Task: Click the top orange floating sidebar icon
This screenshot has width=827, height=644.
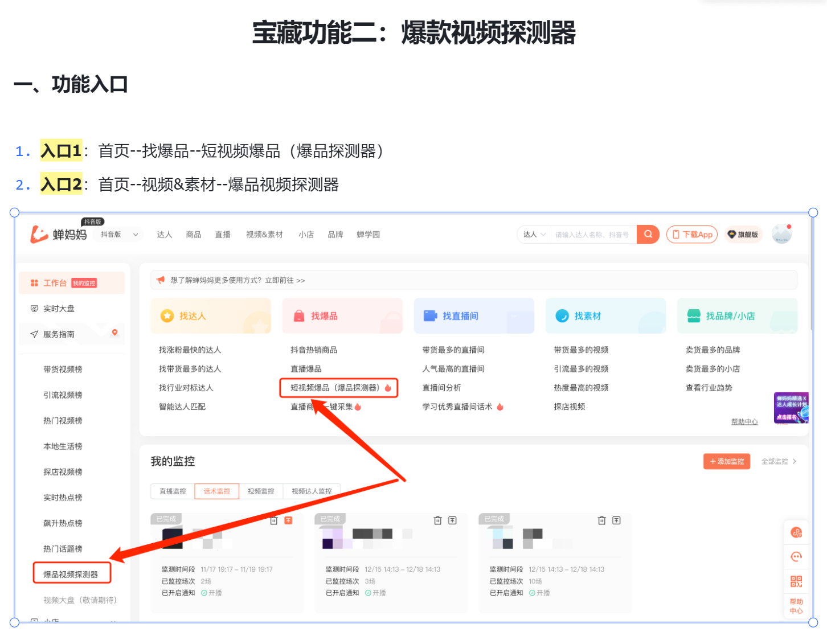Action: pos(796,532)
